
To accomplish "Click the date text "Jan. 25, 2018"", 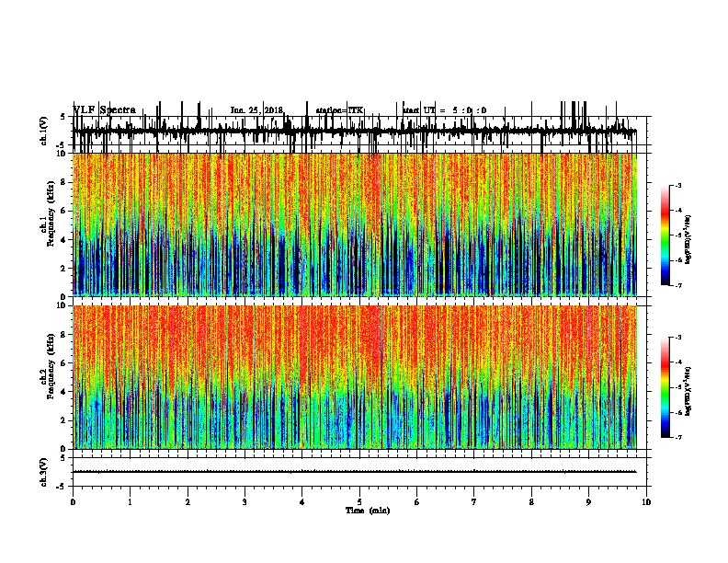I will point(256,110).
